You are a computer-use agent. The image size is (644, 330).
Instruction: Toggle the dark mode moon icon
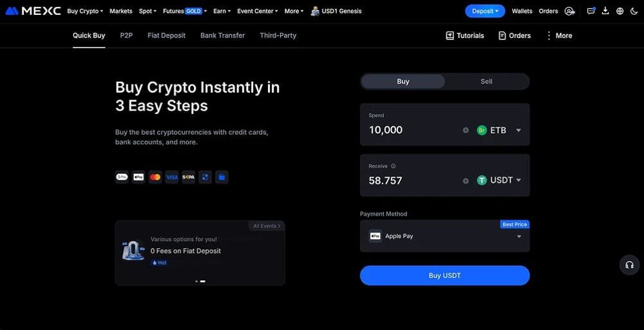pyautogui.click(x=633, y=11)
